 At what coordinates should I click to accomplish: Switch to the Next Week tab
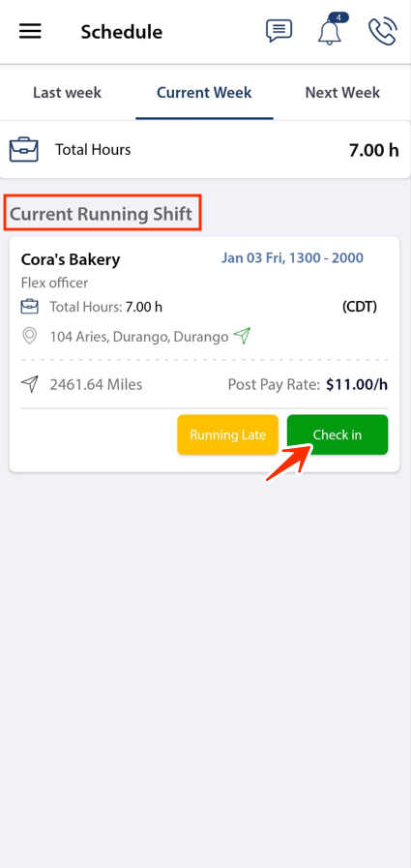pos(342,93)
